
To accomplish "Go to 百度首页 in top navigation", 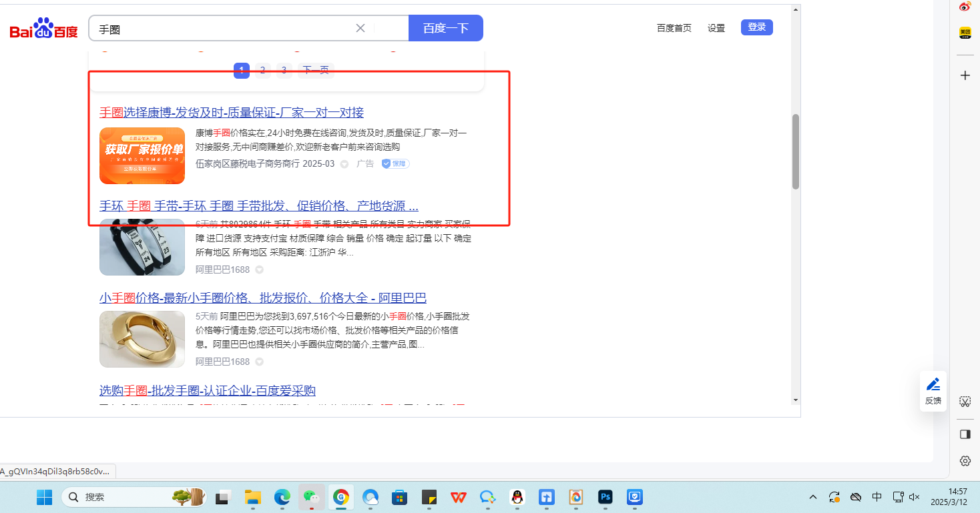I will [674, 28].
